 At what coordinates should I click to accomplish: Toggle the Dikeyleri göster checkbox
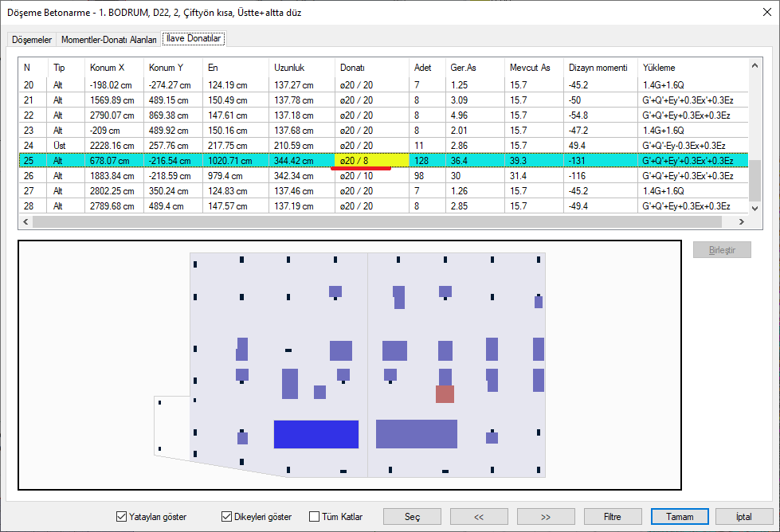point(257,517)
